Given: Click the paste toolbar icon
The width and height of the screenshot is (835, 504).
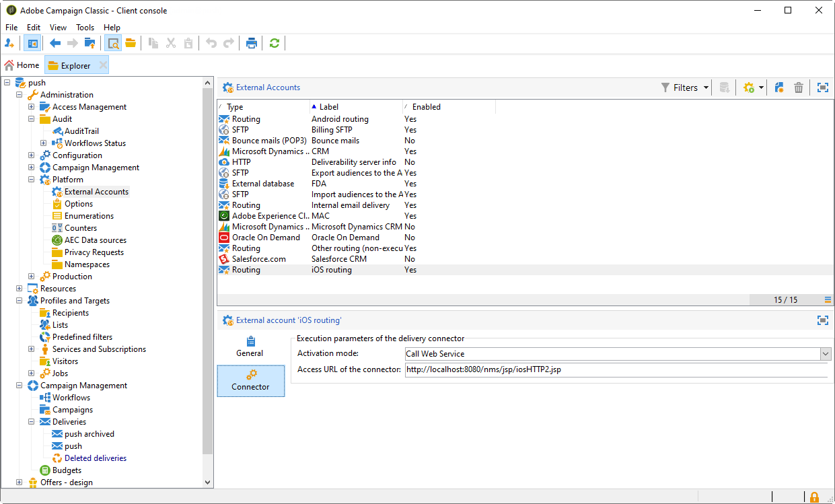Looking at the screenshot, I should tap(188, 43).
